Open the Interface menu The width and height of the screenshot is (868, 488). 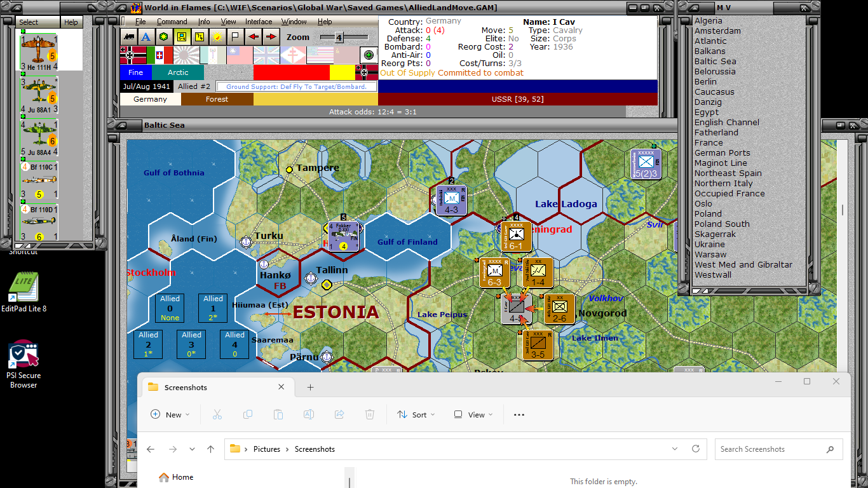pos(259,22)
